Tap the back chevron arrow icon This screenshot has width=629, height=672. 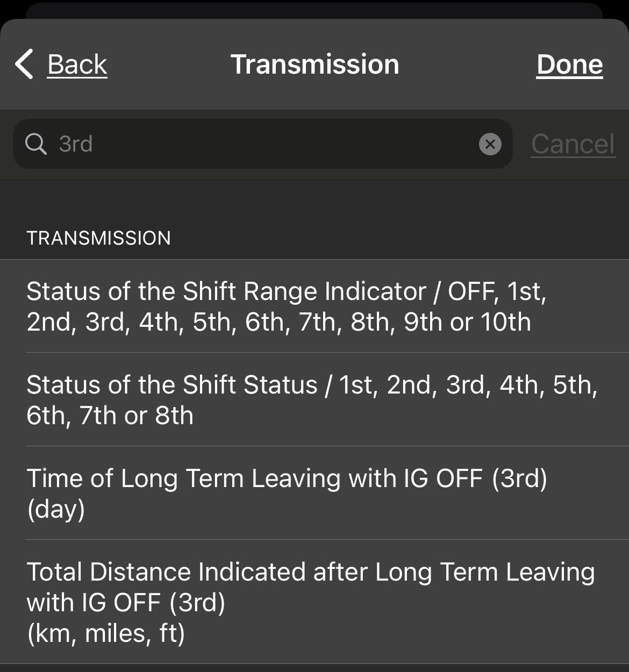click(x=24, y=65)
